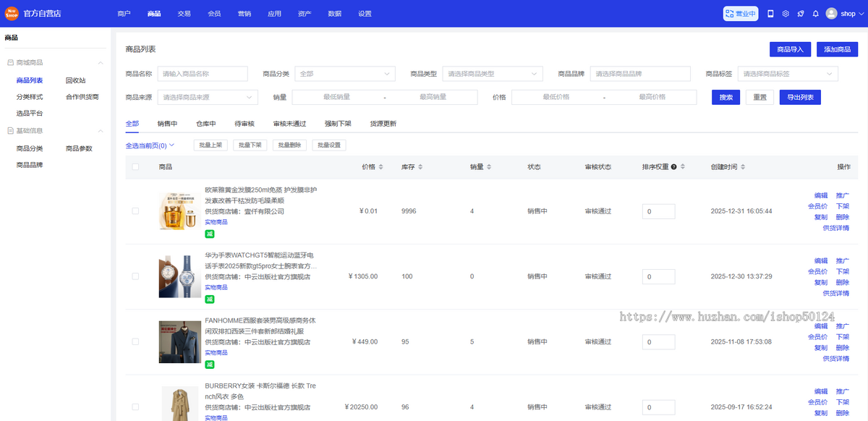This screenshot has width=868, height=421.
Task: Open the shop account dropdown arrow
Action: (862, 14)
